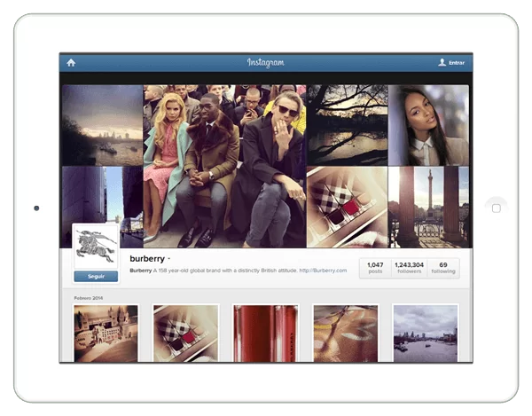Open the Entrar login link
The width and height of the screenshot is (532, 416).
pyautogui.click(x=457, y=63)
